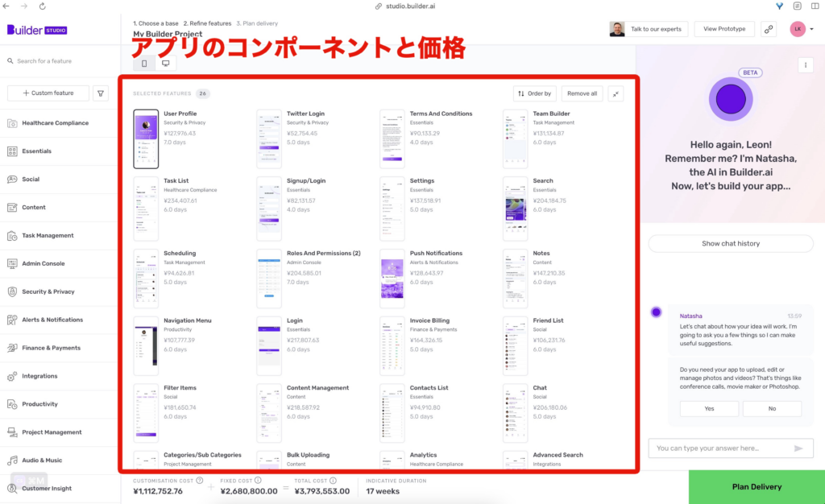Click the Builder Studio logo
Image resolution: width=825 pixels, height=504 pixels.
coord(37,30)
